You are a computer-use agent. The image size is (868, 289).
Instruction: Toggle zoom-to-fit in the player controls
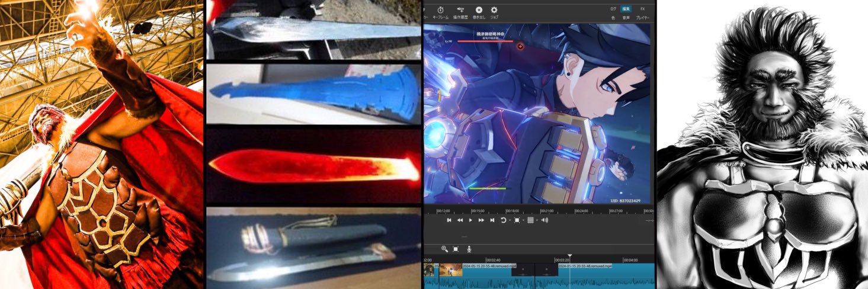(x=517, y=220)
